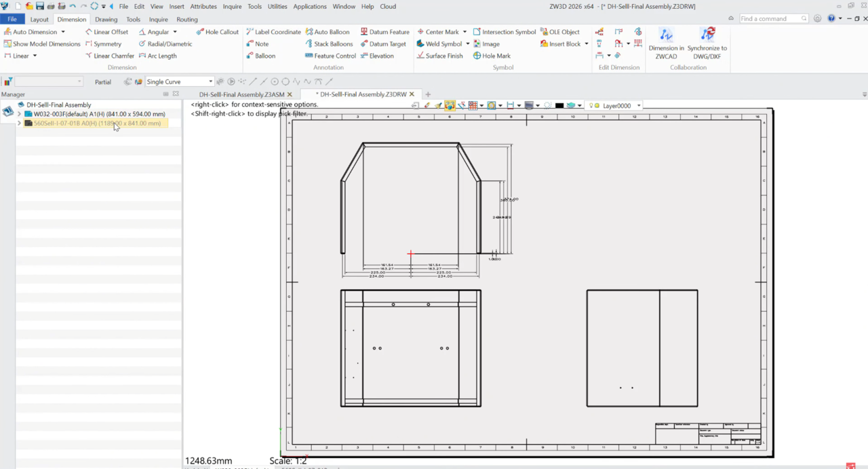Switch to the Drawing ribbon tab
The height and width of the screenshot is (469, 868).
click(106, 20)
